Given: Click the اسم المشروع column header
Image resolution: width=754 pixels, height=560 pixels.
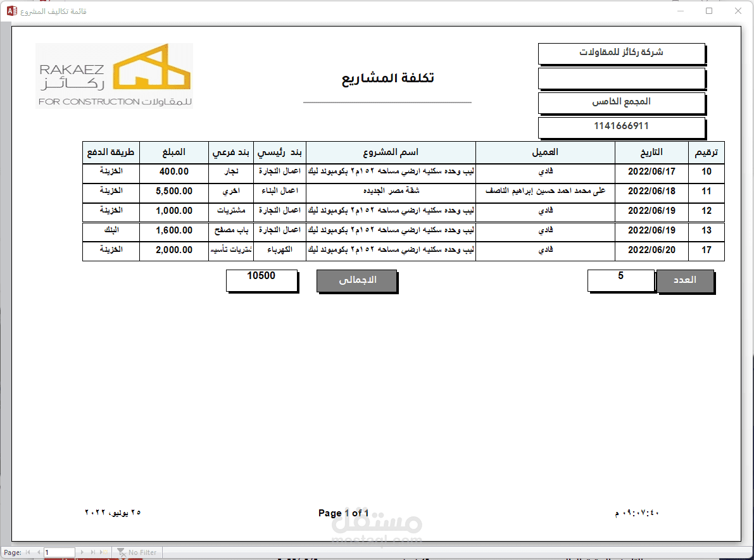Looking at the screenshot, I should [x=391, y=152].
